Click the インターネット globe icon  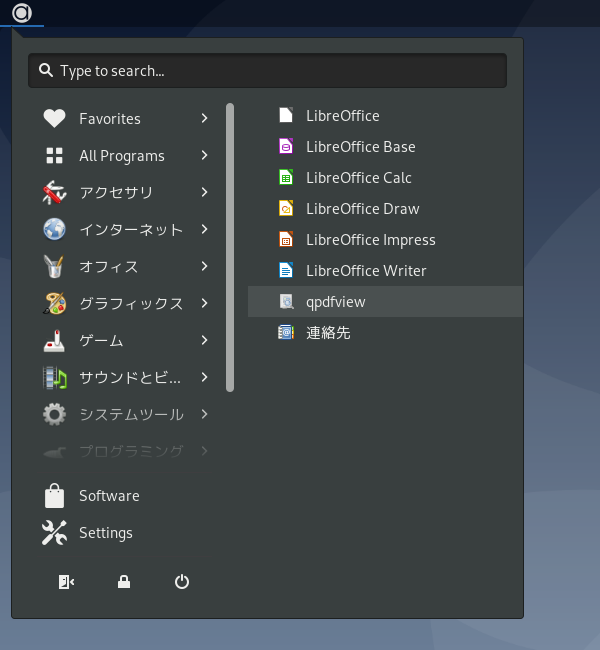(54, 229)
